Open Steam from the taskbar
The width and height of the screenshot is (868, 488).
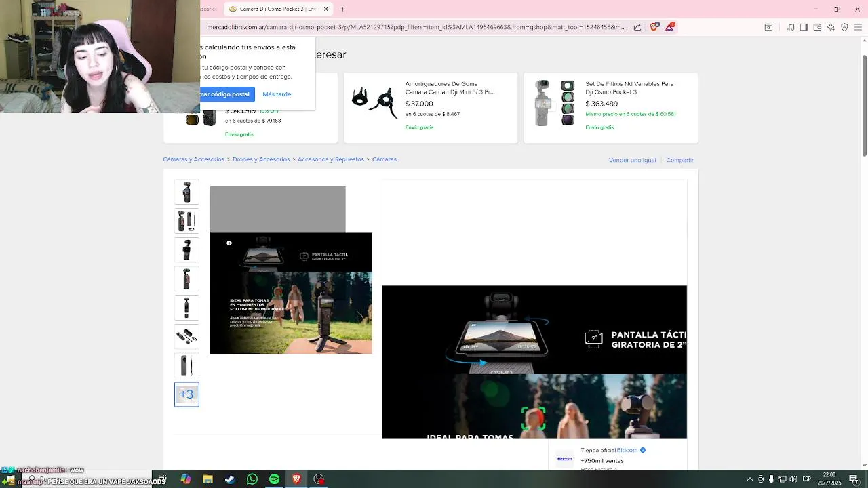(x=230, y=479)
